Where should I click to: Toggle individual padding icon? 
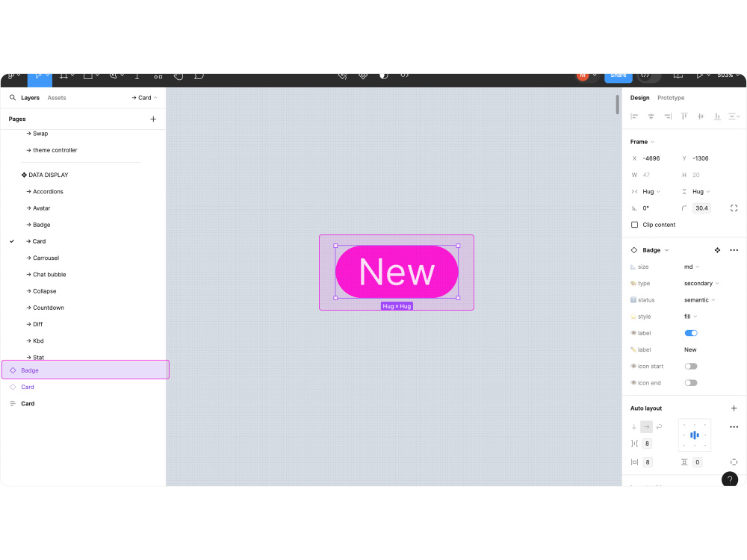[734, 462]
